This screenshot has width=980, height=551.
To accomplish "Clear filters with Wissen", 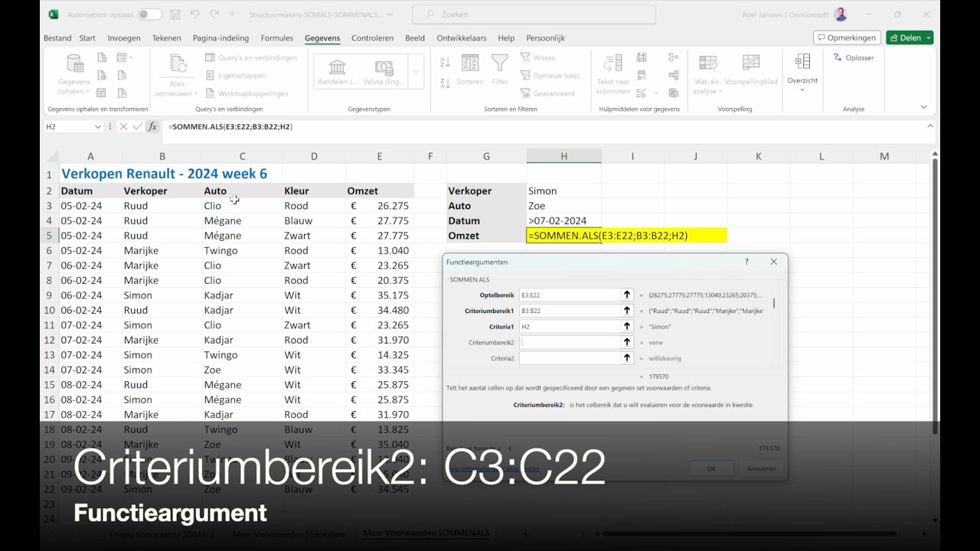I will tap(538, 57).
